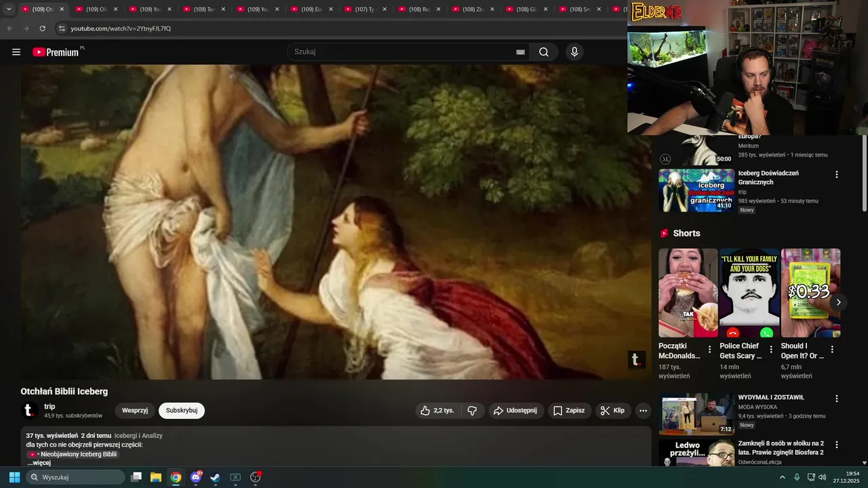Screen dimensions: 868x488
Task: Open Steam from the taskbar
Action: pos(215,477)
